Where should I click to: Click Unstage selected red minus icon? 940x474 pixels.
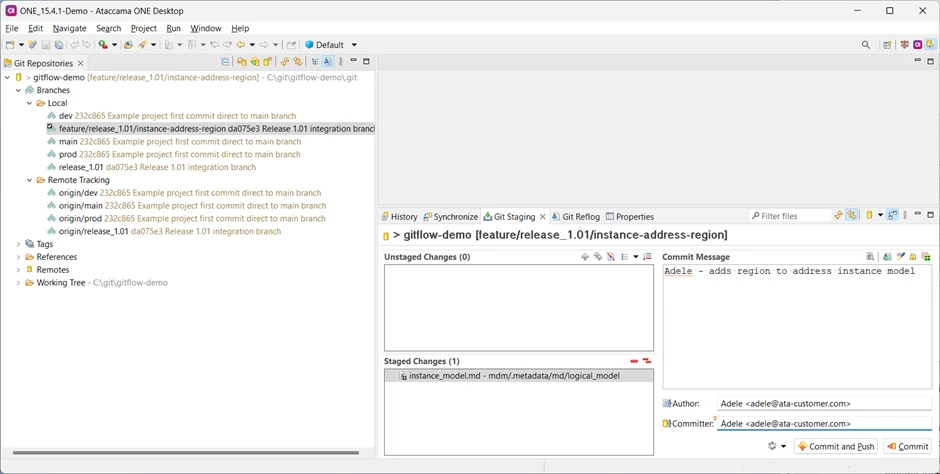pyautogui.click(x=634, y=361)
